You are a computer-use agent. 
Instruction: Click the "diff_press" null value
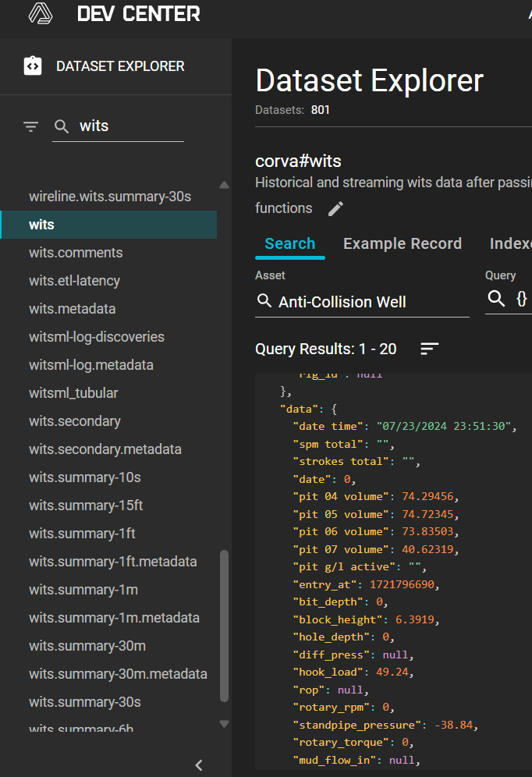click(x=395, y=655)
